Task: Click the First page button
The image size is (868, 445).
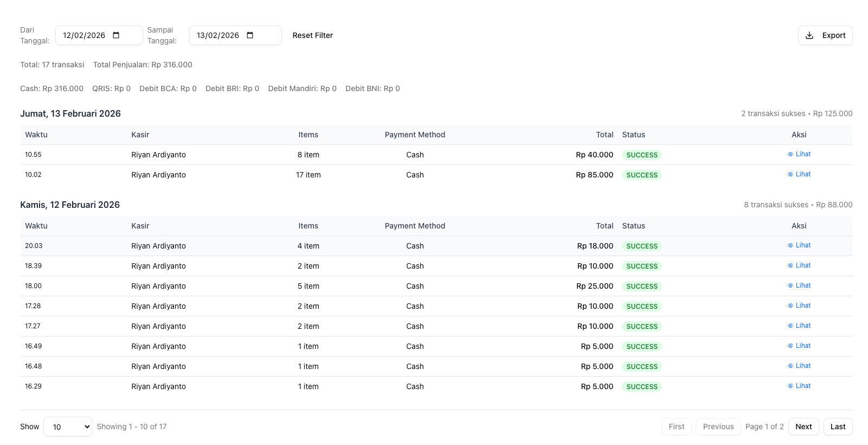Action: point(677,427)
